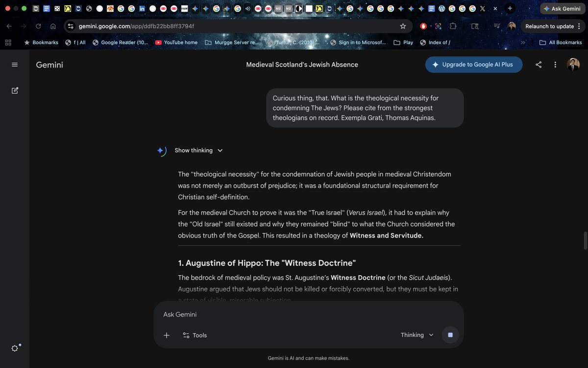Open the Extensions puzzle piece menu
This screenshot has height=368, width=588.
pos(453,26)
